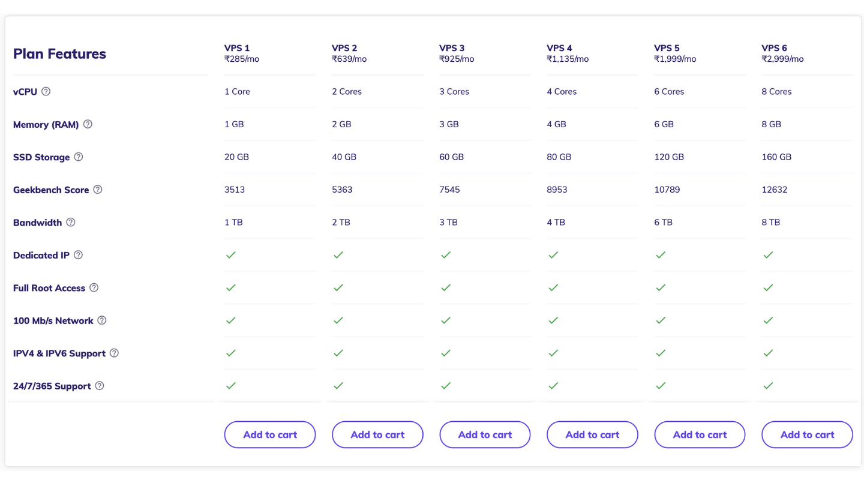Add VPS 1 plan to cart
Screen dimensions: 864x504
(270, 434)
